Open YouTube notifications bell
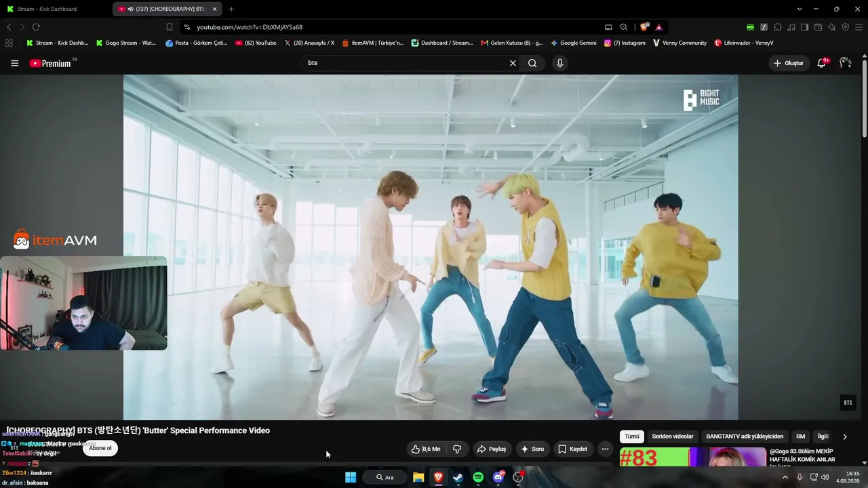This screenshot has height=488, width=868. point(822,63)
